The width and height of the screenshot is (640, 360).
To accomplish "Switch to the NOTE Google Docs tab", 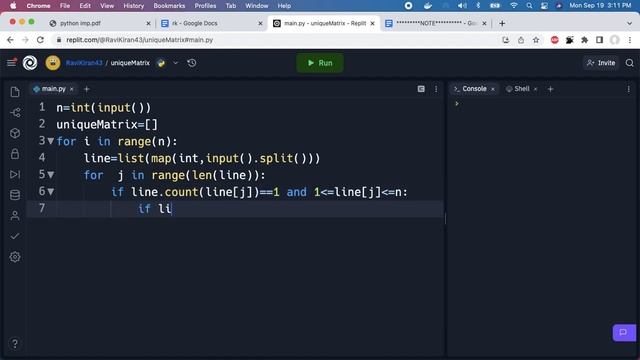I will coord(436,23).
